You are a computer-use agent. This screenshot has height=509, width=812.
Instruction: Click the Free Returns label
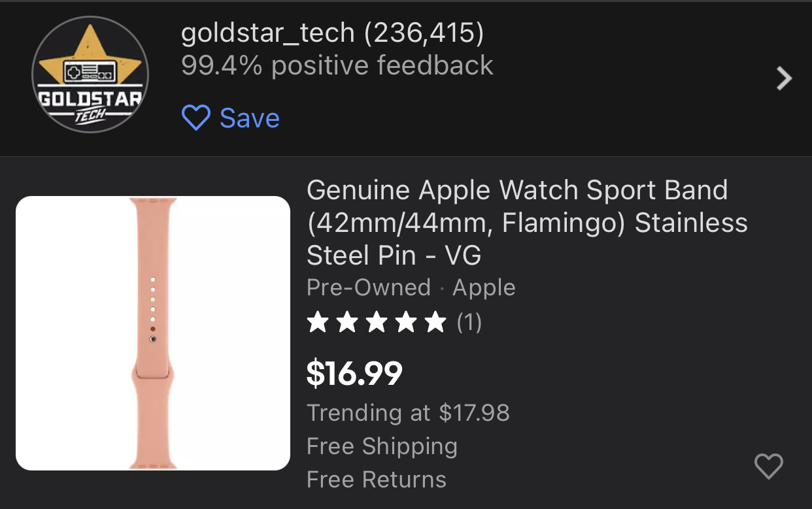[377, 480]
